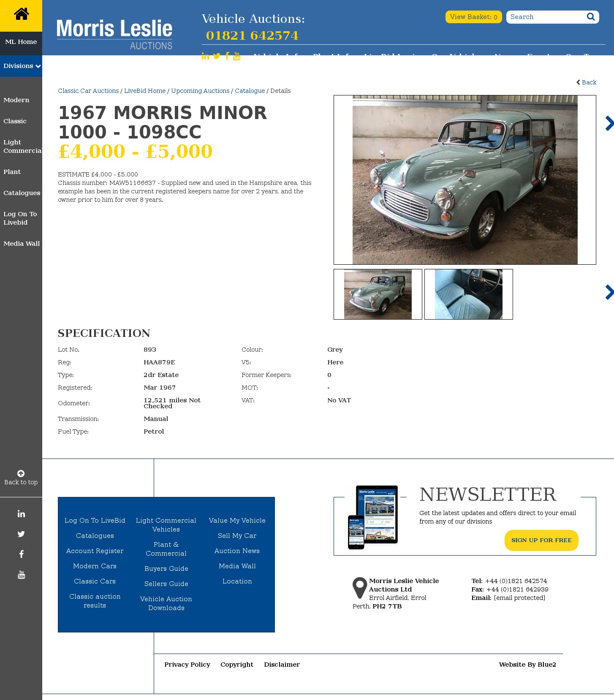Open Log On To Livebid sidebar item
Screen dimensions: 614x700
[20, 218]
